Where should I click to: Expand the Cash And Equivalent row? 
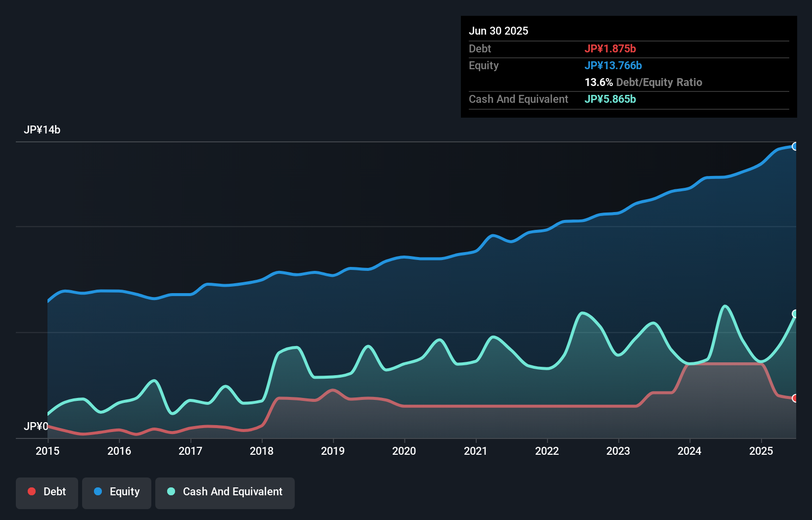click(x=518, y=99)
